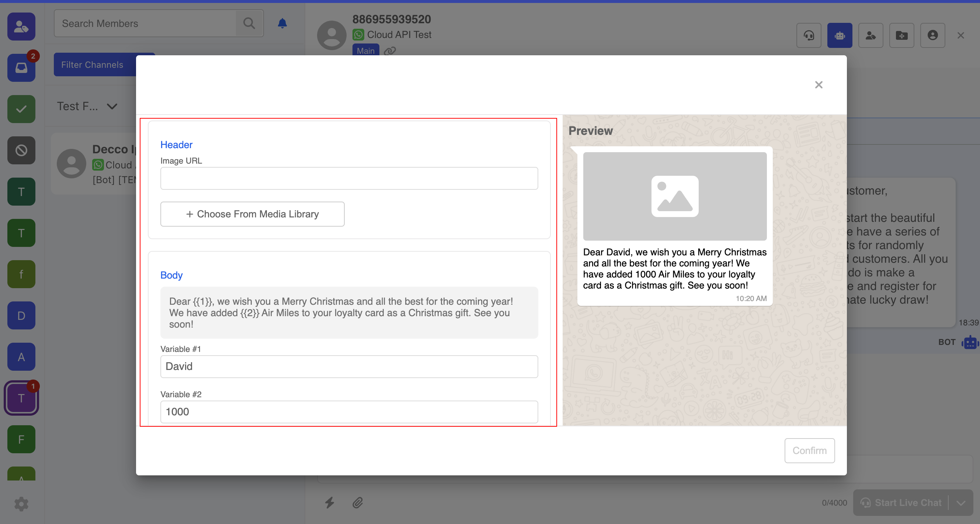Expand the Test F... dropdown
Image resolution: width=980 pixels, height=524 pixels.
(112, 106)
